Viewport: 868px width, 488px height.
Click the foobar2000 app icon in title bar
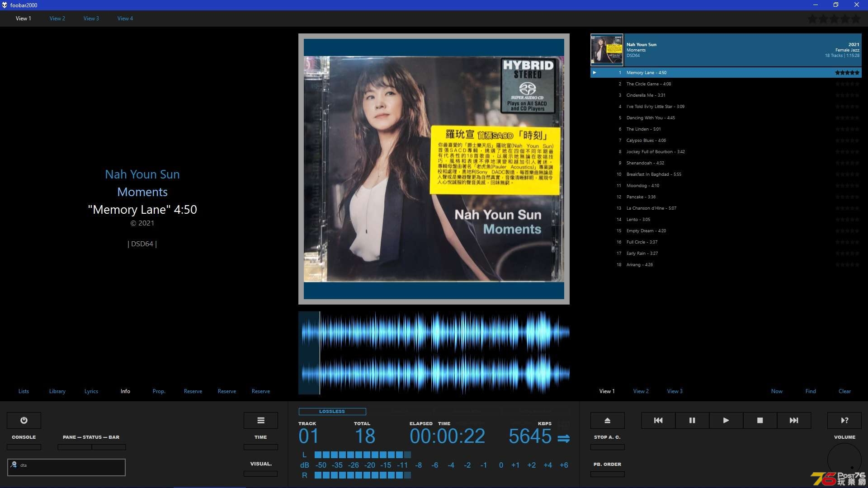point(5,5)
